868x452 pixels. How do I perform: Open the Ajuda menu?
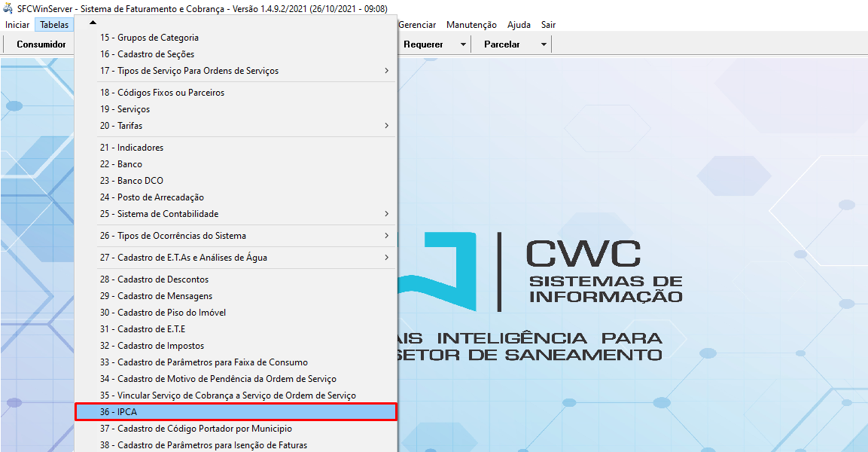(519, 24)
